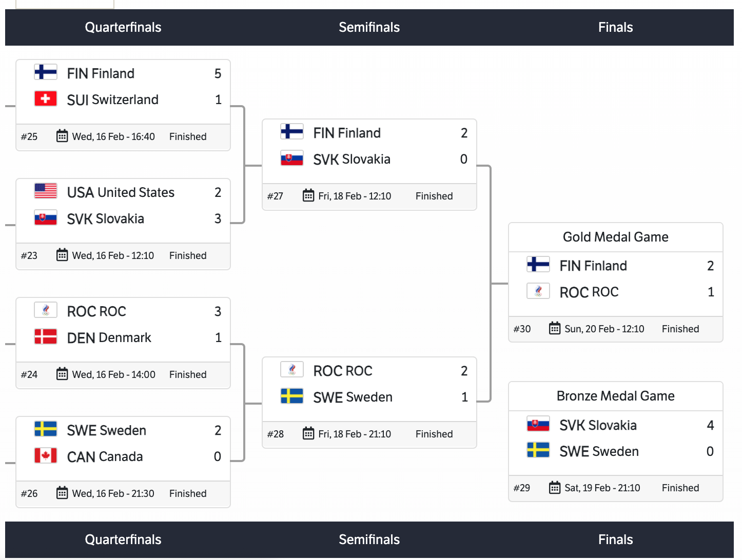
Task: Click the United States flag icon
Action: (46, 191)
